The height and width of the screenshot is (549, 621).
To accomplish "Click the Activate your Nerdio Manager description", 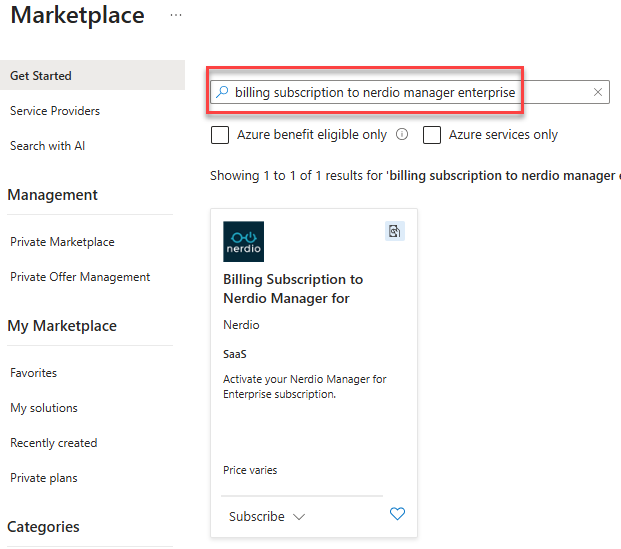I will pyautogui.click(x=305, y=387).
